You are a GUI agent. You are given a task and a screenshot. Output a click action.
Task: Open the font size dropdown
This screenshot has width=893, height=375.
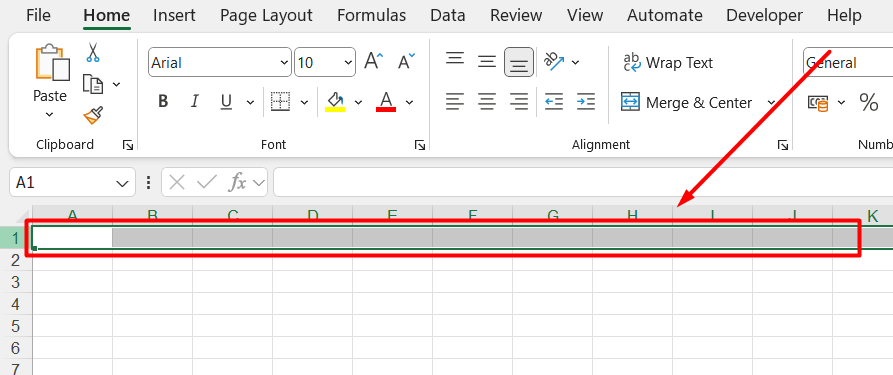(348, 62)
